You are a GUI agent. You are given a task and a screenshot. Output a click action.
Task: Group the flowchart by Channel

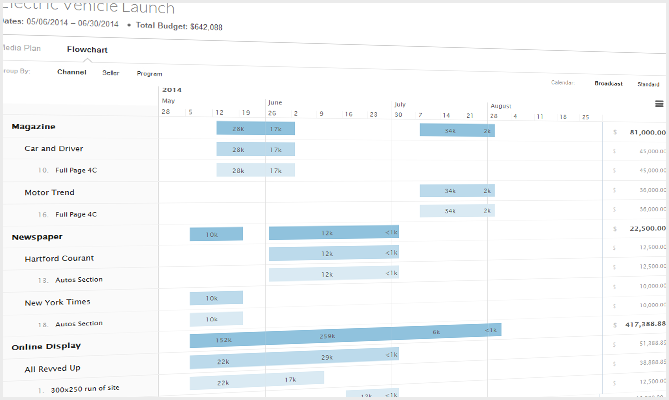point(72,73)
